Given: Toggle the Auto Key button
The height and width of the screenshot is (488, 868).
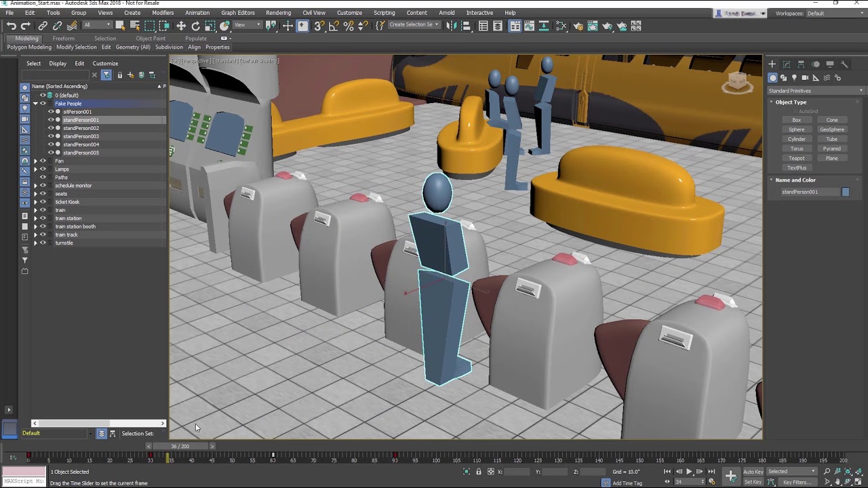Looking at the screenshot, I should coord(753,472).
